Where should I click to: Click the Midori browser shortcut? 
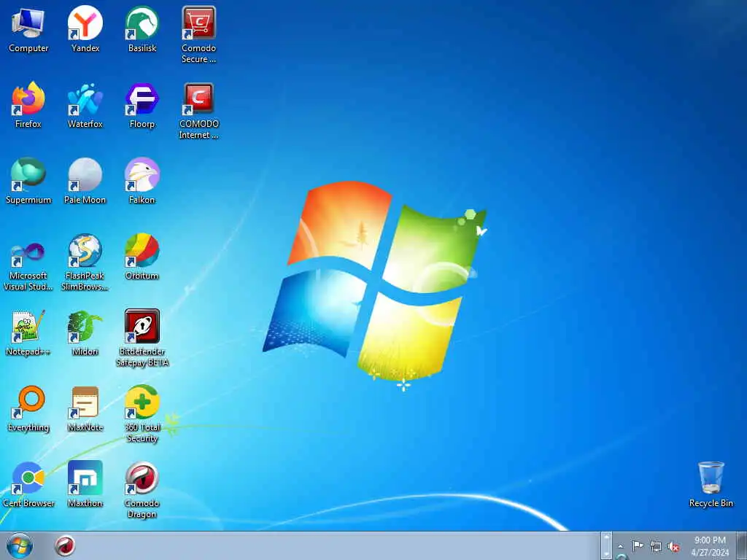[85, 332]
